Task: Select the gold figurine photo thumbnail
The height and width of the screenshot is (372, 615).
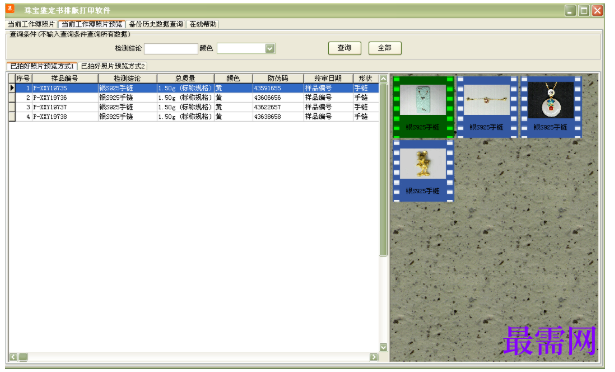Action: 423,170
